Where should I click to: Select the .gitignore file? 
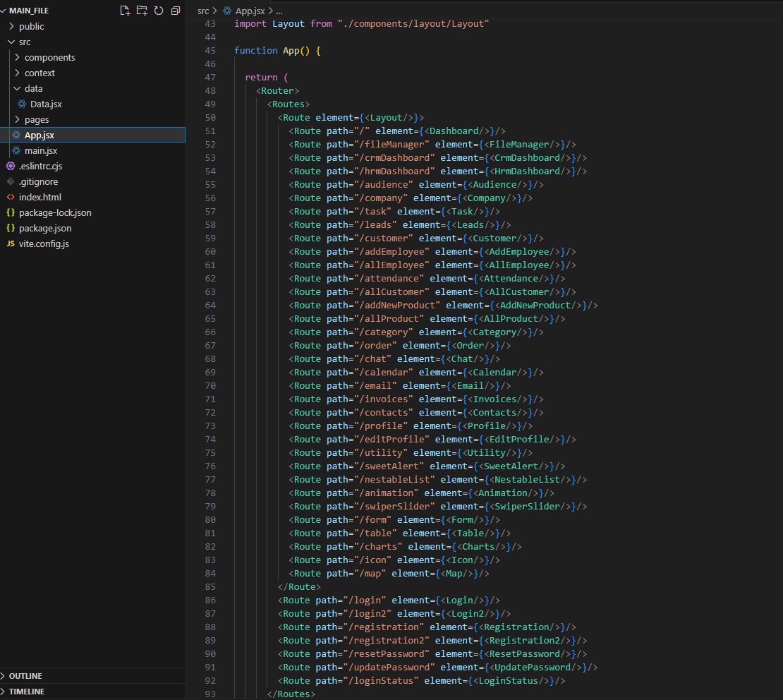click(38, 181)
